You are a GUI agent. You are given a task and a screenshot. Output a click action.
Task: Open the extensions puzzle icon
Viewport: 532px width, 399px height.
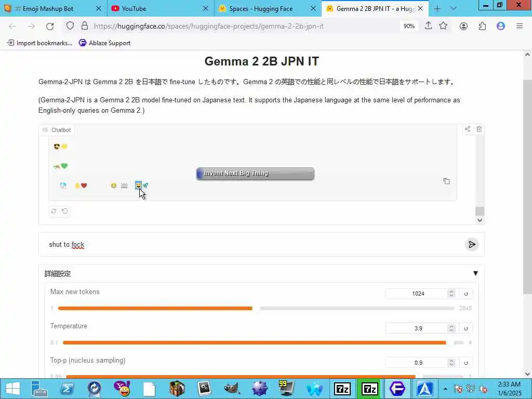482,26
